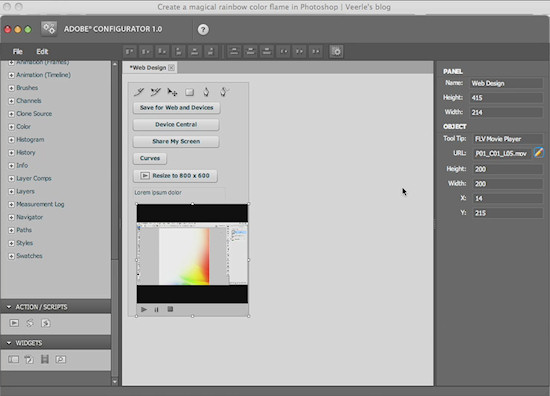Select the Styles item in the tree
550x396 pixels.
click(x=25, y=243)
